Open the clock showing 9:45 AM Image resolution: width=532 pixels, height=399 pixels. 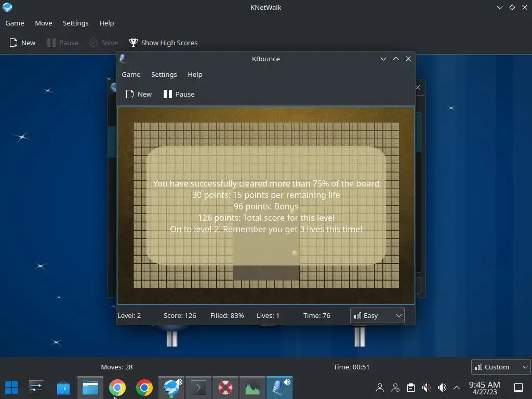485,388
